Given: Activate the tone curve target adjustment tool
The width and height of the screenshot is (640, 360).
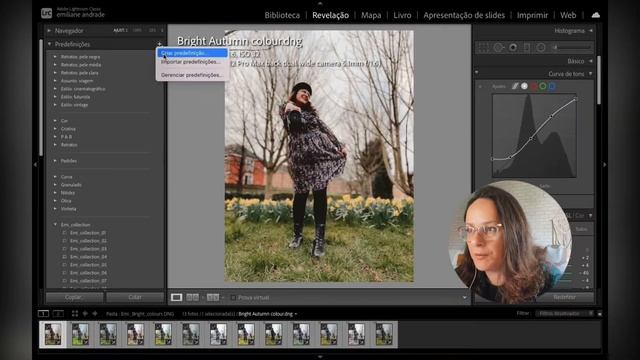Looking at the screenshot, I should tap(480, 87).
